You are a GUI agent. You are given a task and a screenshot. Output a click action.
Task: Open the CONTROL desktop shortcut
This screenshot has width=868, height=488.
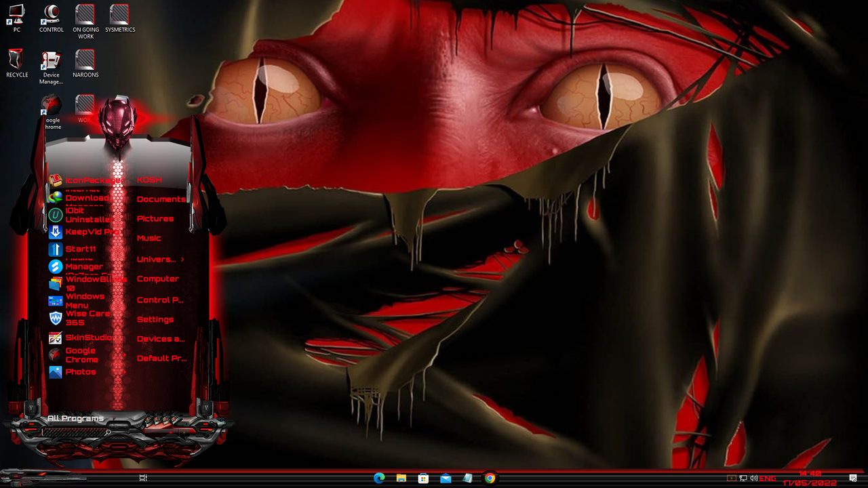tap(52, 18)
